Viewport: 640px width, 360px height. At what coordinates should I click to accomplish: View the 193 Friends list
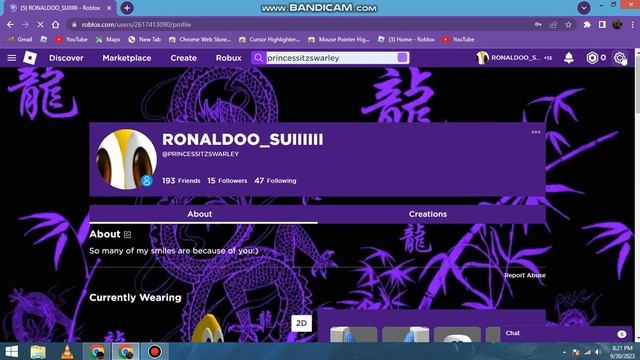click(x=181, y=180)
